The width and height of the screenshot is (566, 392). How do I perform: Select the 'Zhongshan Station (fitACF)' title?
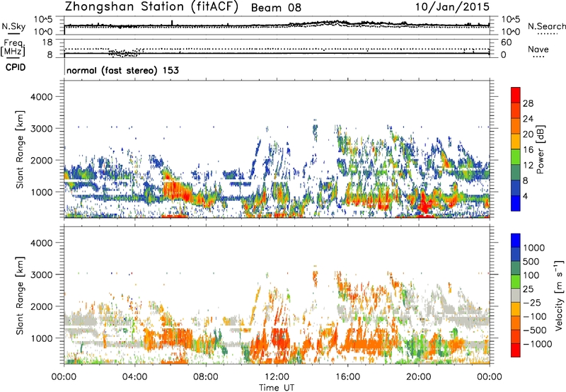pyautogui.click(x=151, y=7)
